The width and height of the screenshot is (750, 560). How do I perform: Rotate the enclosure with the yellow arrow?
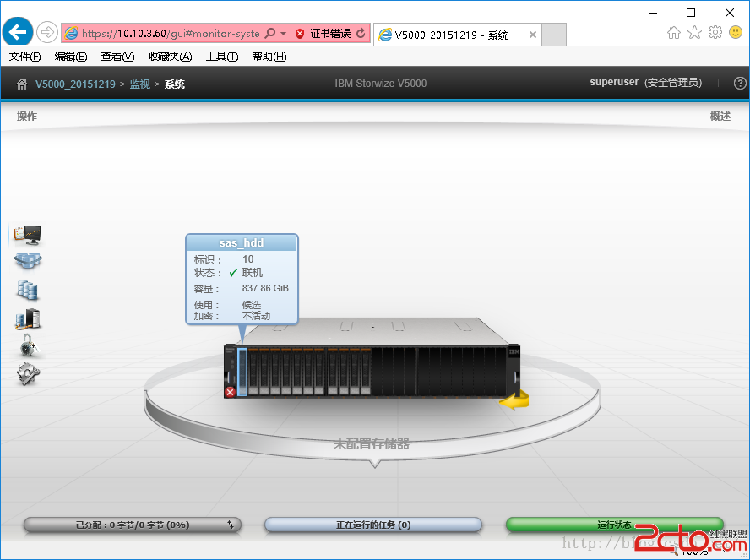pos(514,400)
